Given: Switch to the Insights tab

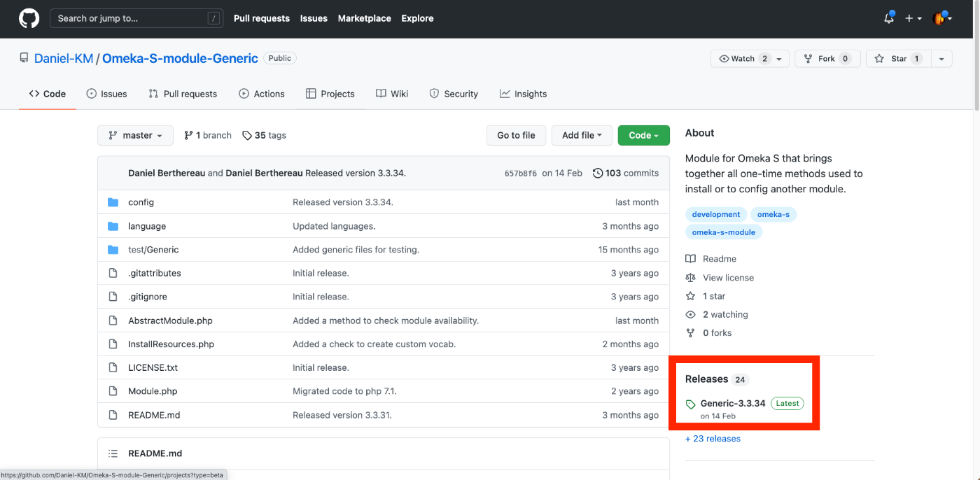Looking at the screenshot, I should pyautogui.click(x=523, y=94).
